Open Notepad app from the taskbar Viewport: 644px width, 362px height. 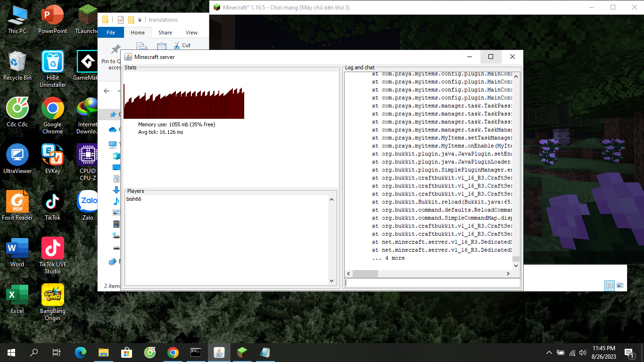(x=265, y=352)
